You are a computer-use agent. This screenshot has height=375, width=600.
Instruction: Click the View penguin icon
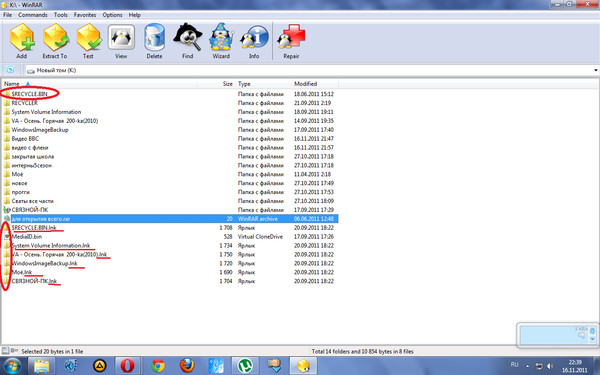(121, 38)
